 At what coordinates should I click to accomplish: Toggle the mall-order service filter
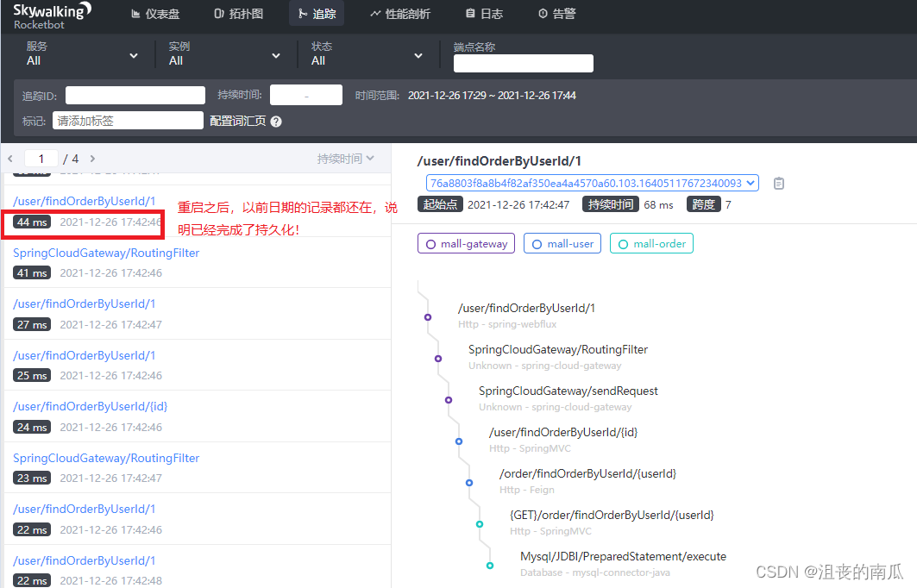point(651,244)
